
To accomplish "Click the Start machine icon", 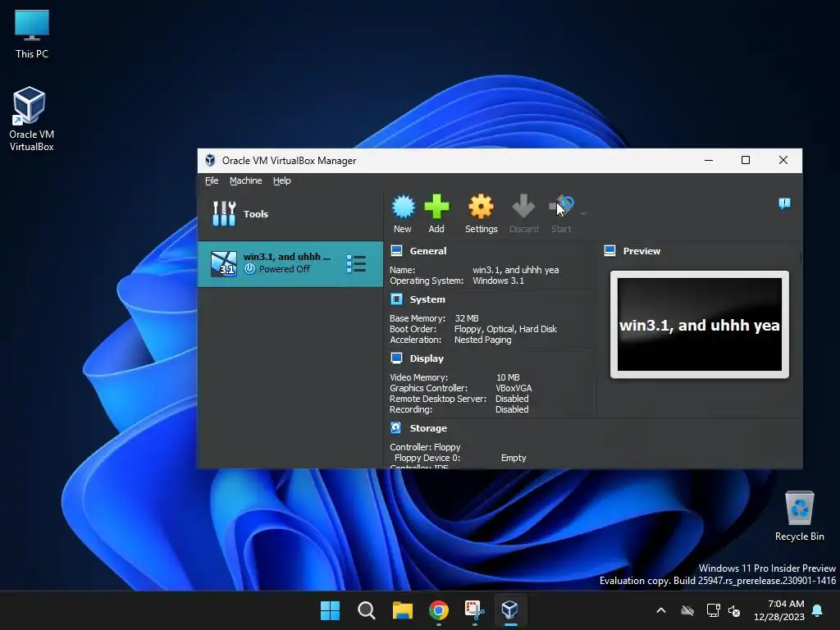I will click(561, 207).
